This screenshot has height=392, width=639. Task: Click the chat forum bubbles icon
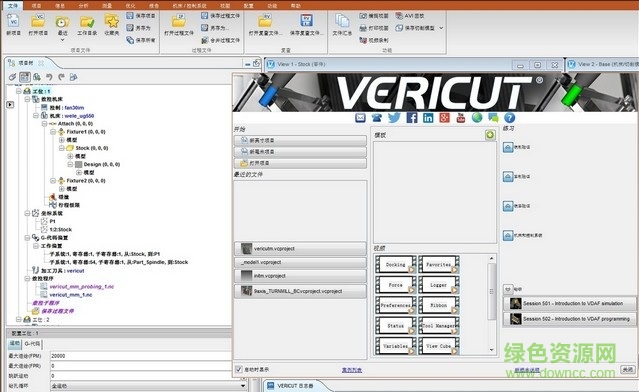click(493, 118)
